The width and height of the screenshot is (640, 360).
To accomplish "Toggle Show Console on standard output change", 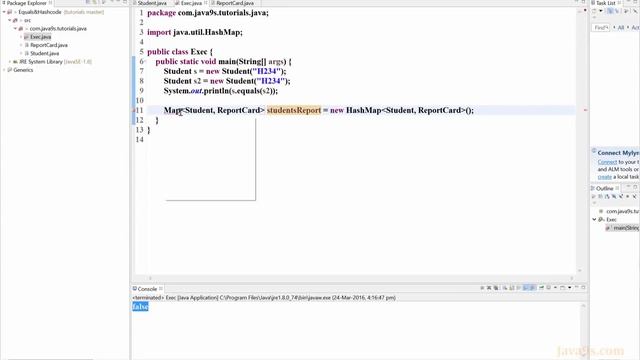I will (525, 288).
